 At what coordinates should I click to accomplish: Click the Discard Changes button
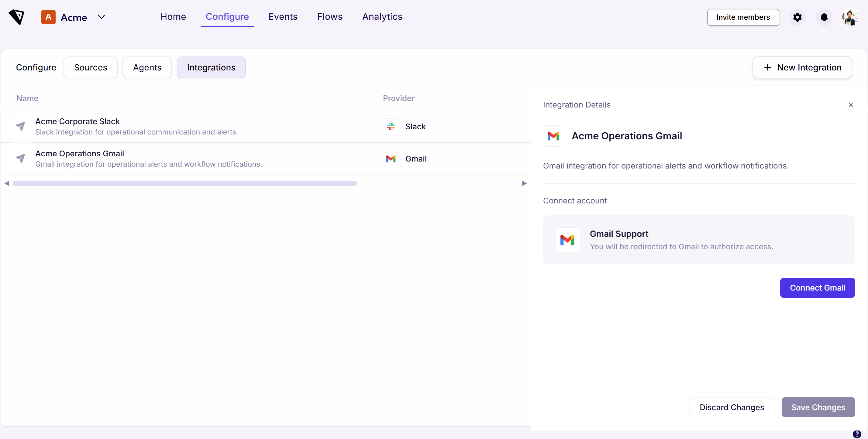click(732, 407)
